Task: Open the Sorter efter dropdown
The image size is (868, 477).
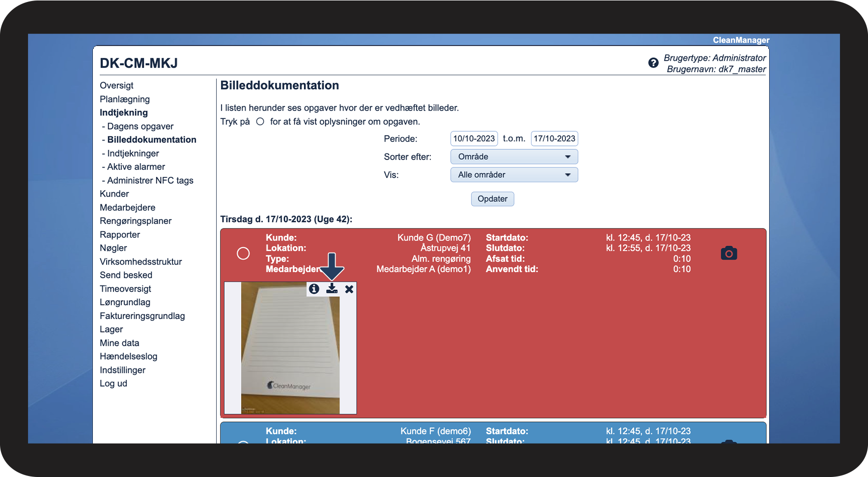Action: pos(513,157)
